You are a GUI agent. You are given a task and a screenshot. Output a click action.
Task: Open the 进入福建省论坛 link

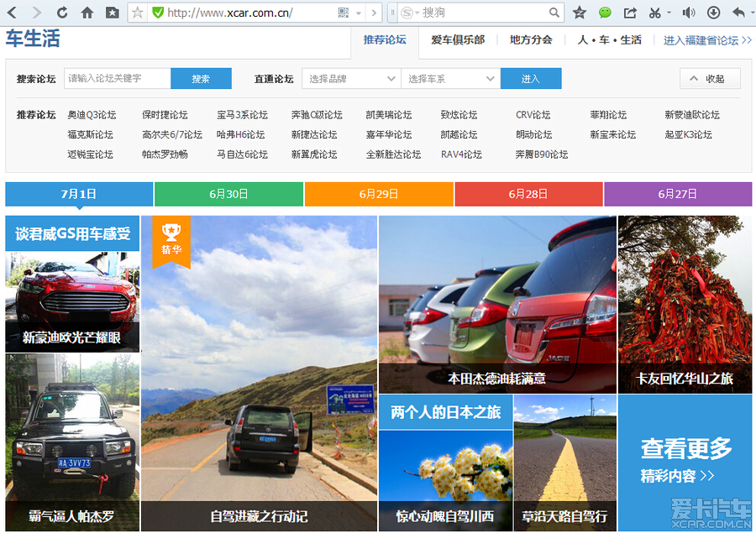[707, 40]
